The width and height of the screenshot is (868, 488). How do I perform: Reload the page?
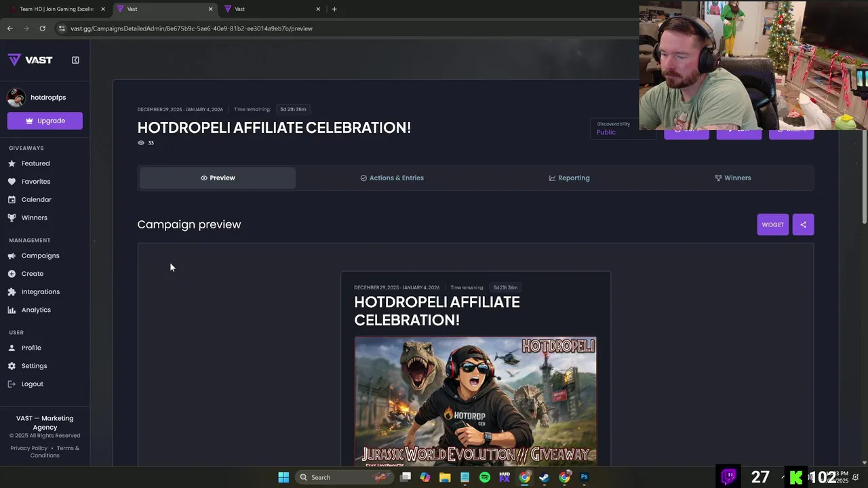[42, 28]
